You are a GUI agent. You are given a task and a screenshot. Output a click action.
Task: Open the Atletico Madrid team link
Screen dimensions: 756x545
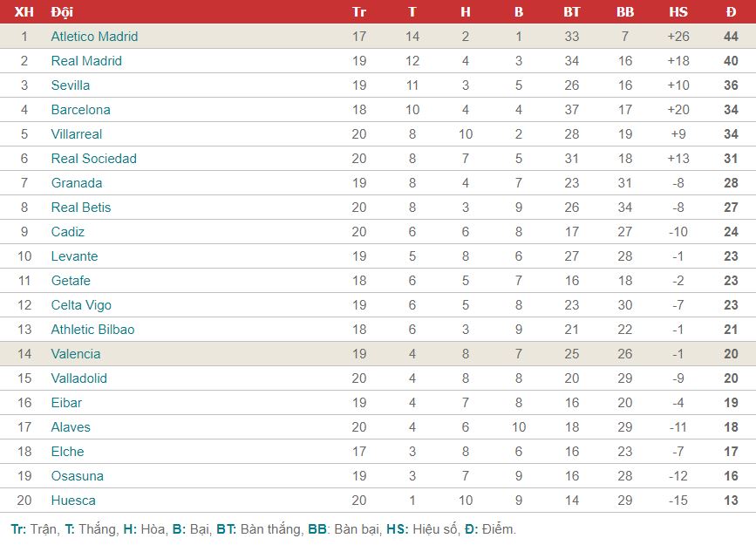[x=94, y=37]
